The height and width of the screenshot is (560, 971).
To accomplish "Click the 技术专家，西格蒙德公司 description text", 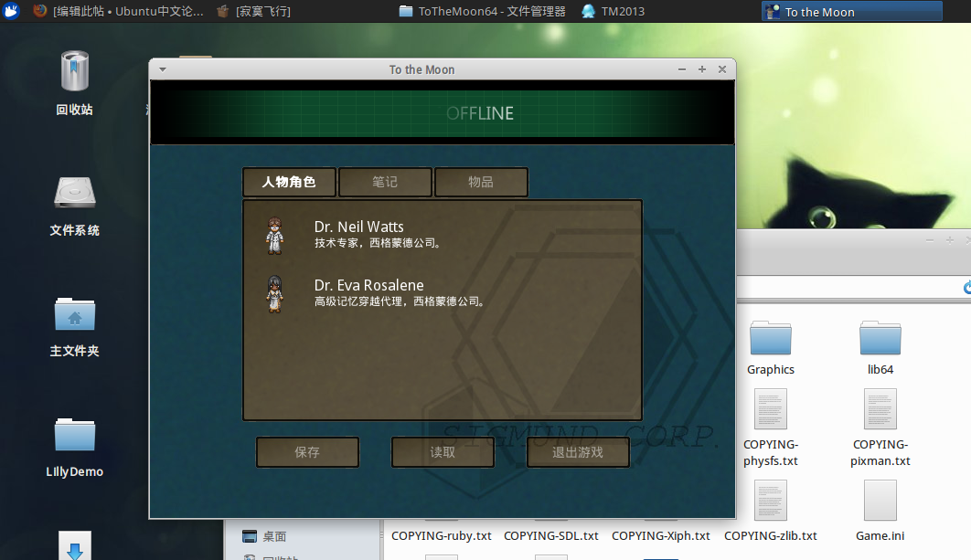I will [x=378, y=243].
